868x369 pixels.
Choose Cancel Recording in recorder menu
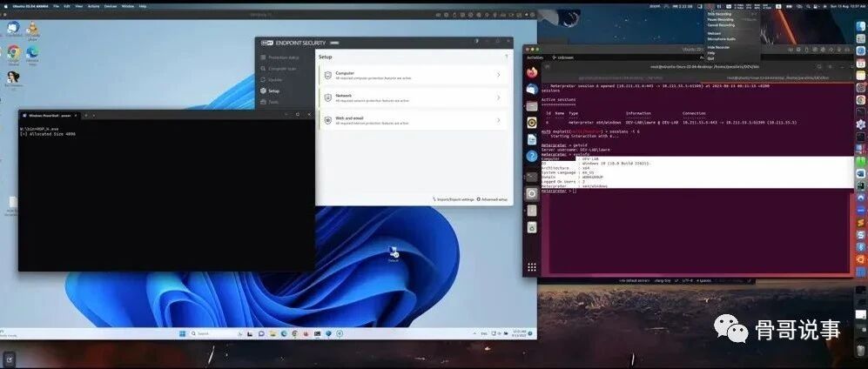pos(721,25)
